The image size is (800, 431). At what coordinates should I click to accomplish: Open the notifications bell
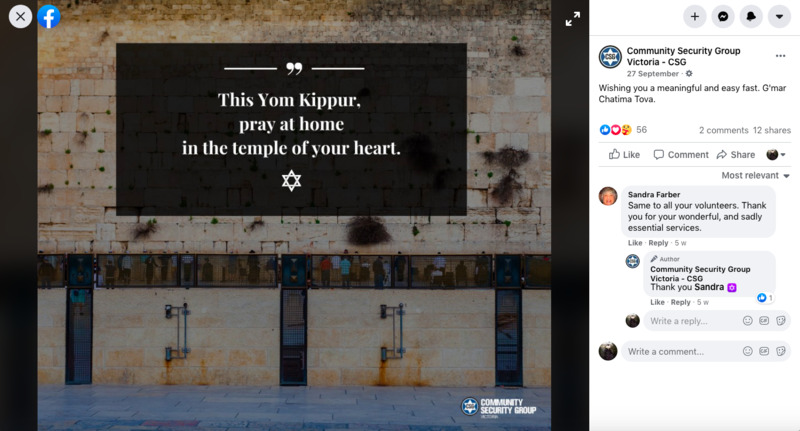[751, 16]
